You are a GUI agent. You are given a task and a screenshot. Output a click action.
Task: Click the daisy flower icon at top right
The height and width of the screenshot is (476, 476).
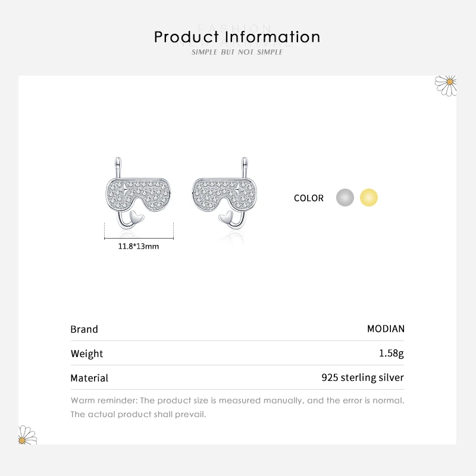coord(446,84)
